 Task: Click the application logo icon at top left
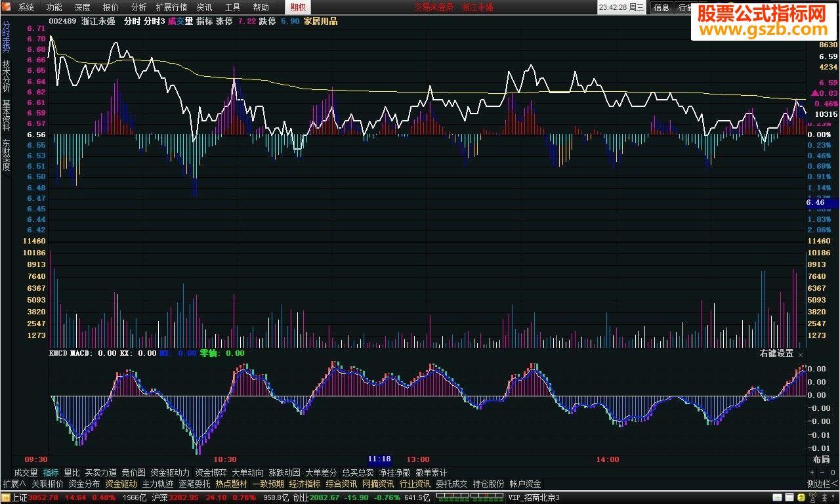[x=7, y=7]
